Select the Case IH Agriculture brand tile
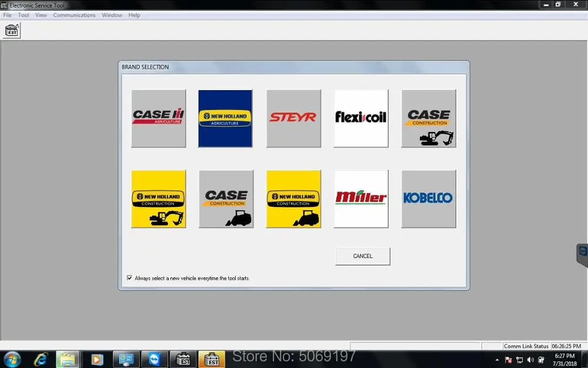Viewport: 588px width, 368px height. click(x=159, y=118)
